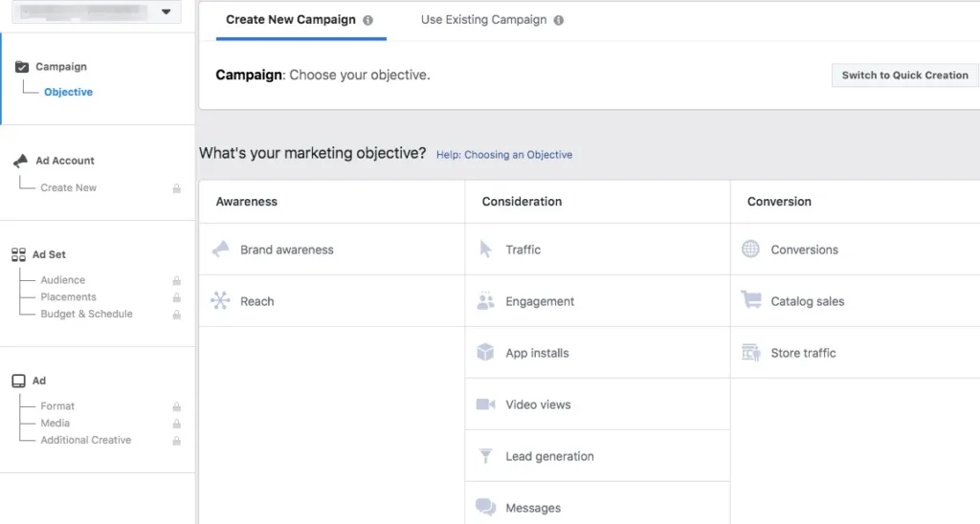Viewport: 980px width, 524px height.
Task: Click the Reach network icon
Action: tap(220, 301)
